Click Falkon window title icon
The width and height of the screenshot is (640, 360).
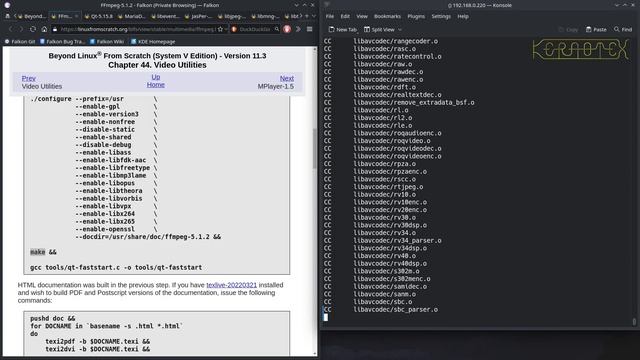[7, 5]
